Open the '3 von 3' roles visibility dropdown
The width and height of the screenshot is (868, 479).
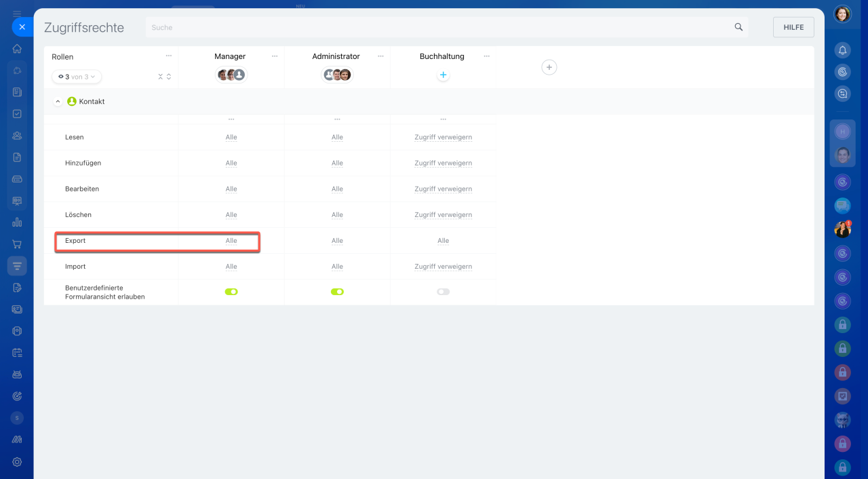[77, 77]
